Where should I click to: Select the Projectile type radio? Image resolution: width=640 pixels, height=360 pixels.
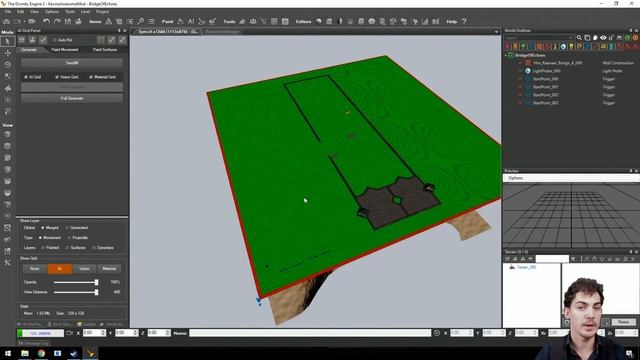pos(69,238)
